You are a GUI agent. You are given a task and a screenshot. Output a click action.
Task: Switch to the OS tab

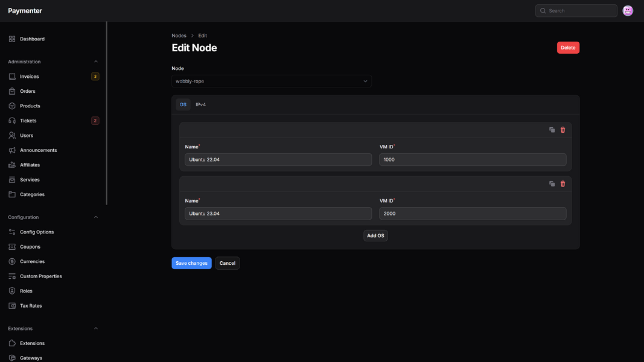click(x=183, y=104)
